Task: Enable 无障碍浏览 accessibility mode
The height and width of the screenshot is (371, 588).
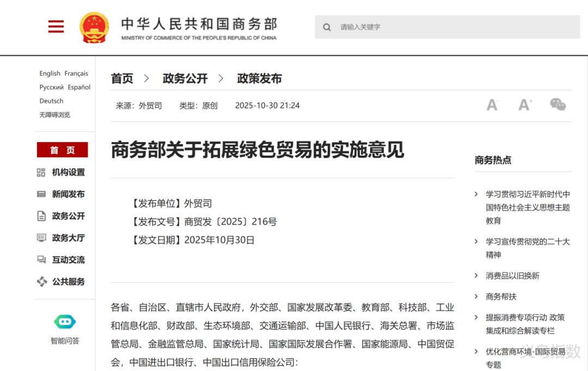Action: point(54,115)
